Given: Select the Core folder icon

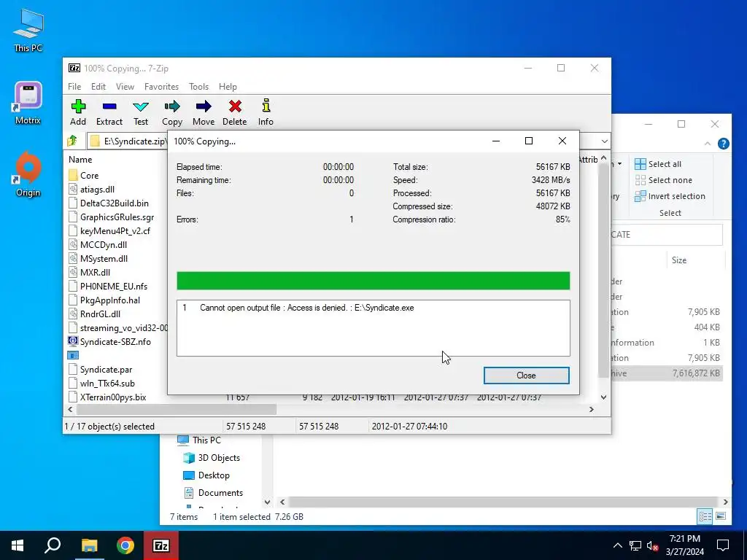Looking at the screenshot, I should pyautogui.click(x=73, y=175).
